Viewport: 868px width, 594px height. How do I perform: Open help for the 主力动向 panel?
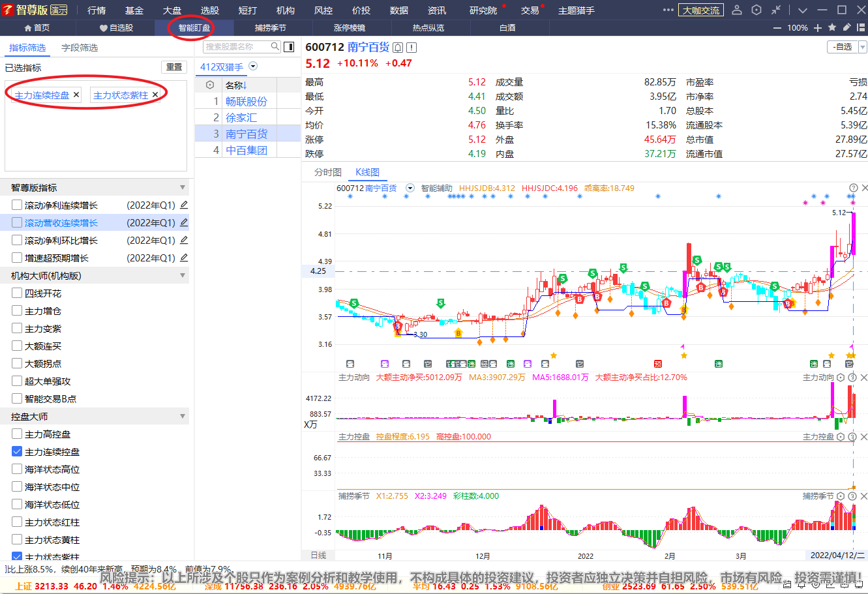point(852,378)
